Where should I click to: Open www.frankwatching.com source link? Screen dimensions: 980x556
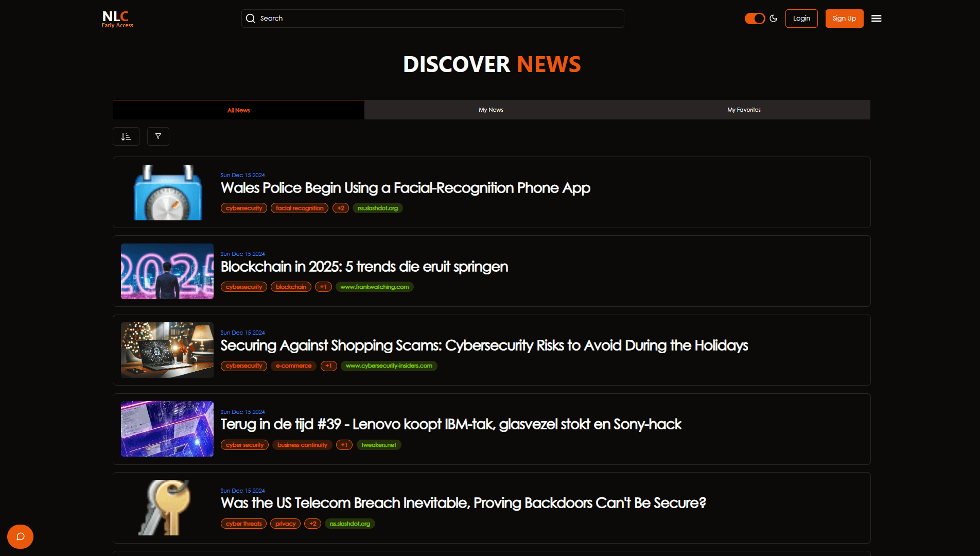(x=374, y=287)
